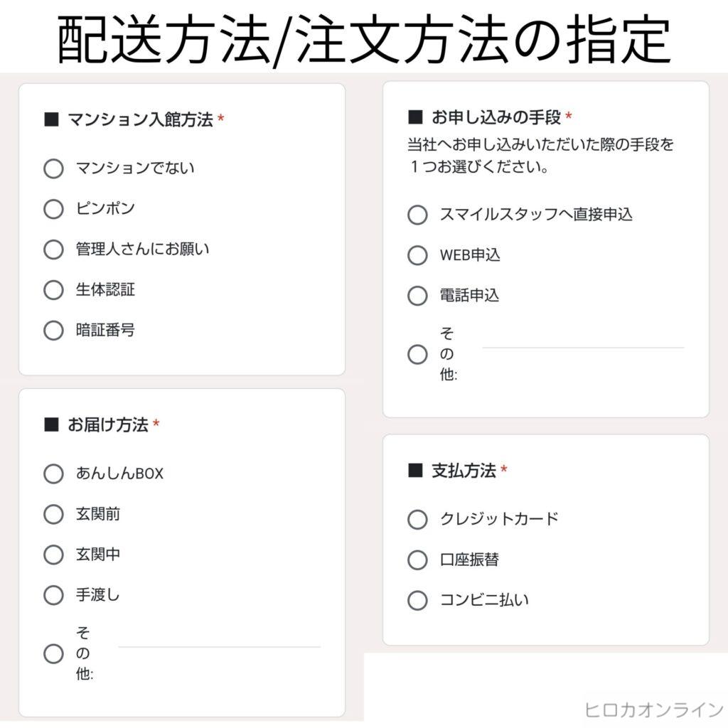The width and height of the screenshot is (728, 728).
Task: Choose WEB申込 as the application method
Action: [418, 255]
